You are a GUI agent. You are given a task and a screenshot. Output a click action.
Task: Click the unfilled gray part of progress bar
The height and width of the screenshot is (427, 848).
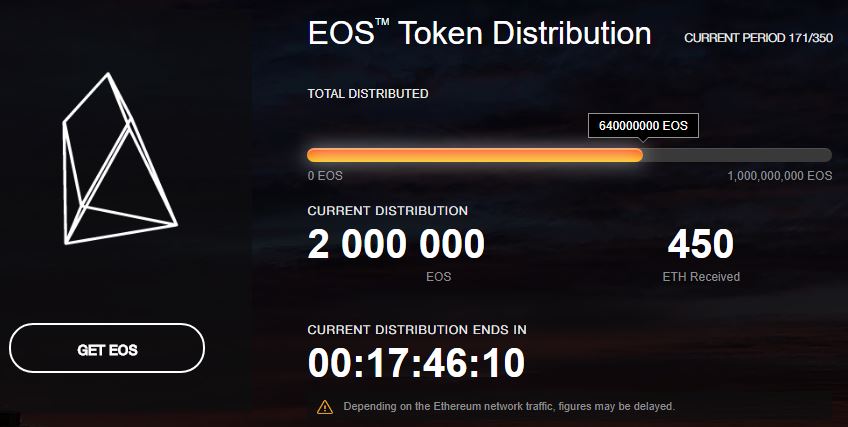click(737, 155)
